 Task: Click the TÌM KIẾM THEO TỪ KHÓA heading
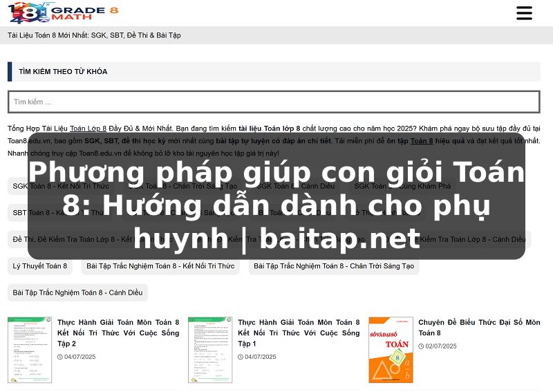(x=63, y=72)
